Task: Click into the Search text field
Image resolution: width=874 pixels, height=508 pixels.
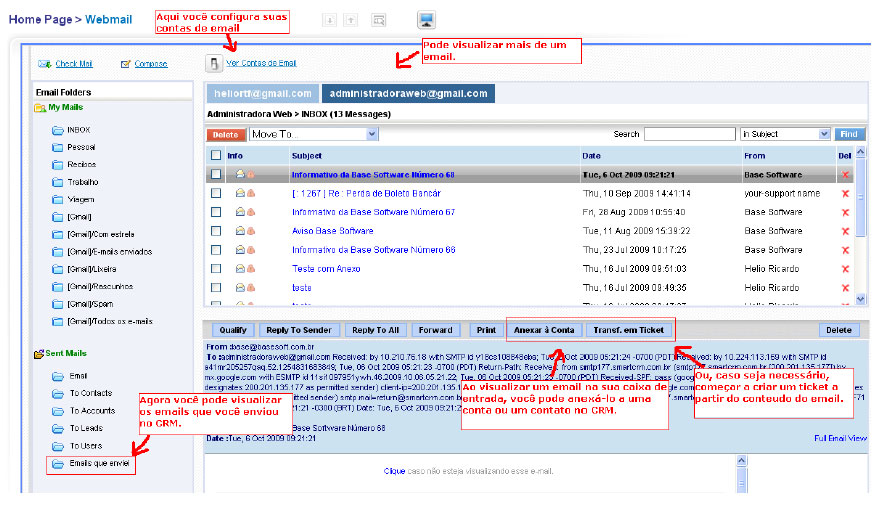Action: tap(688, 134)
